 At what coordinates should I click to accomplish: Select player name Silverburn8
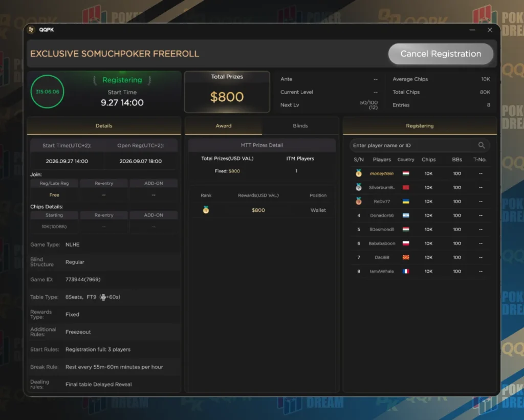click(x=382, y=187)
